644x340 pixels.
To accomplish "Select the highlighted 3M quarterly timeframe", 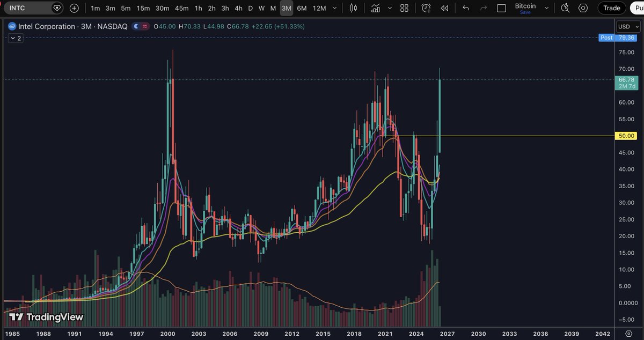I will tap(287, 8).
